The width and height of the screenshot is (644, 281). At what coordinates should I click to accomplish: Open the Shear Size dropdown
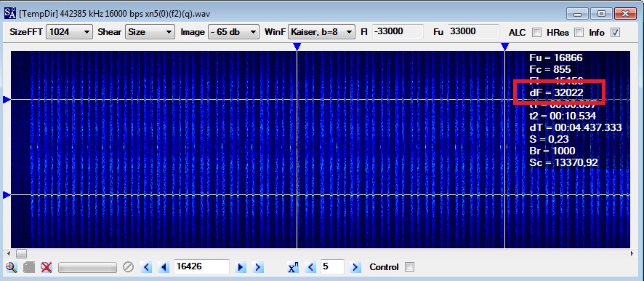point(150,32)
